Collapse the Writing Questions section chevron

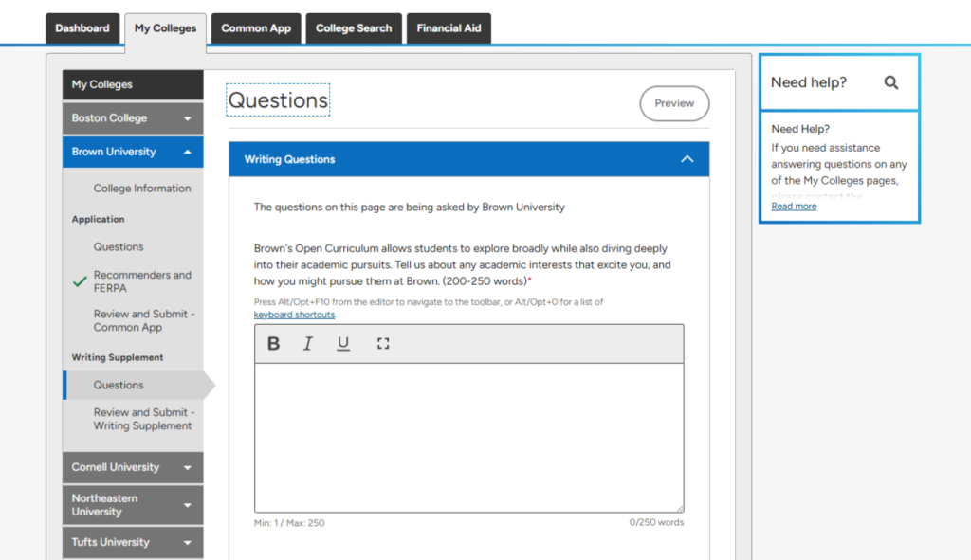[x=687, y=159]
